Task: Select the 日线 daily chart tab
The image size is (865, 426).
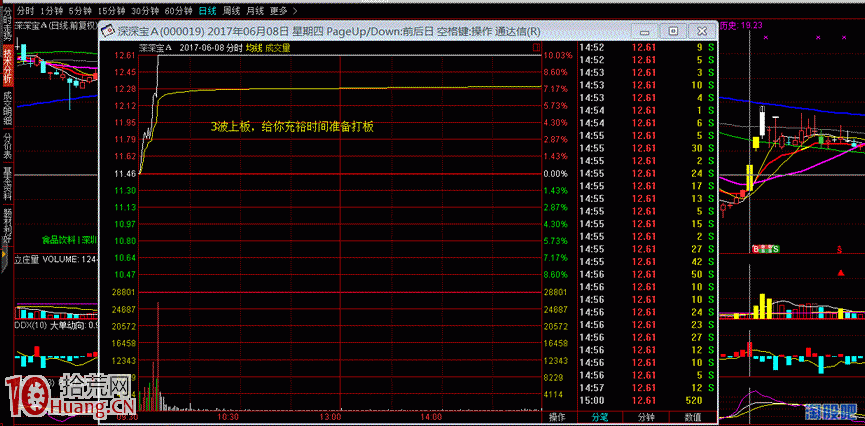Action: (x=208, y=10)
